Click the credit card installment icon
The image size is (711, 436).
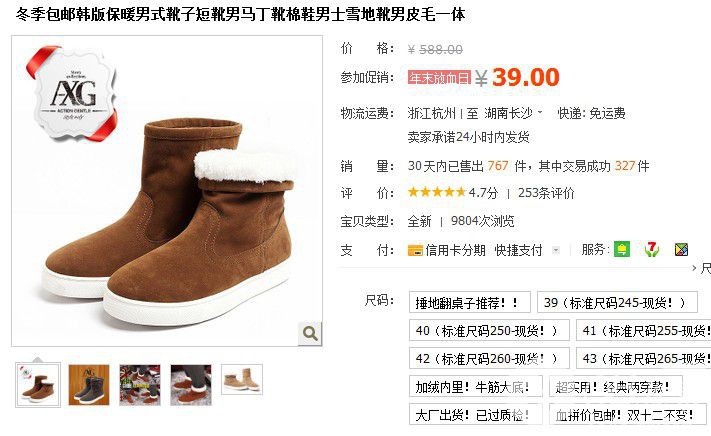tap(415, 250)
